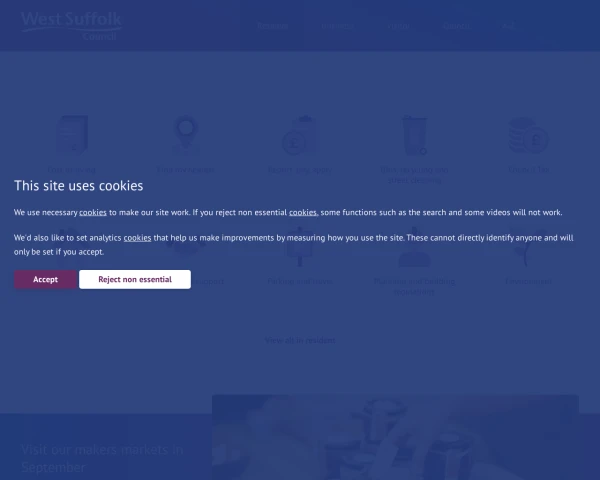600x480 pixels.
Task: Open the Parking and travel link text
Action: pyautogui.click(x=300, y=281)
